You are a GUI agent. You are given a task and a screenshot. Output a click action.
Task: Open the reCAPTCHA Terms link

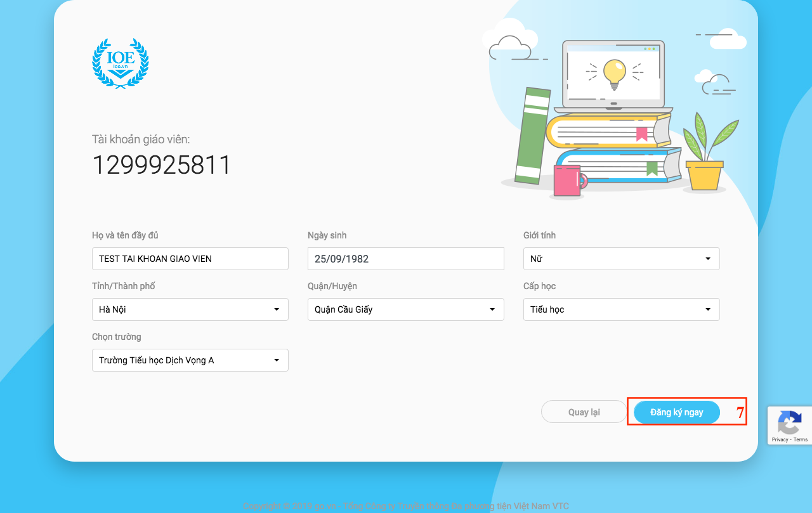pyautogui.click(x=801, y=439)
